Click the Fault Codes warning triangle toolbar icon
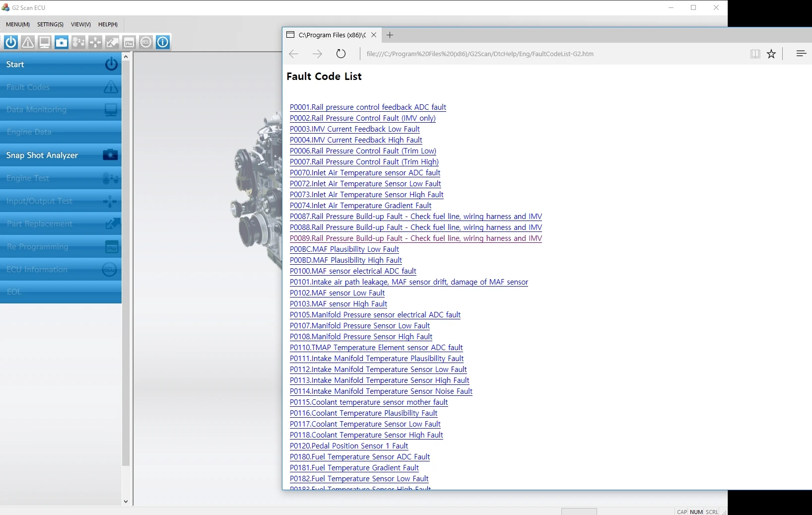The image size is (812, 515). point(28,43)
